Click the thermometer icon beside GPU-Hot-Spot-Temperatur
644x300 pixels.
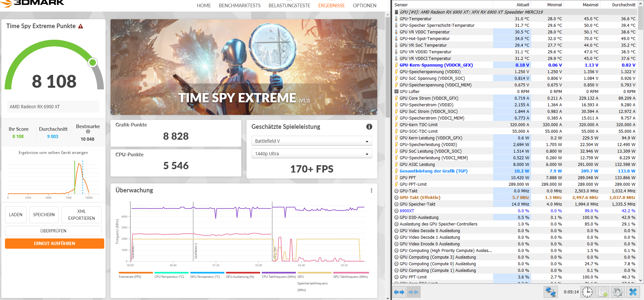point(396,38)
